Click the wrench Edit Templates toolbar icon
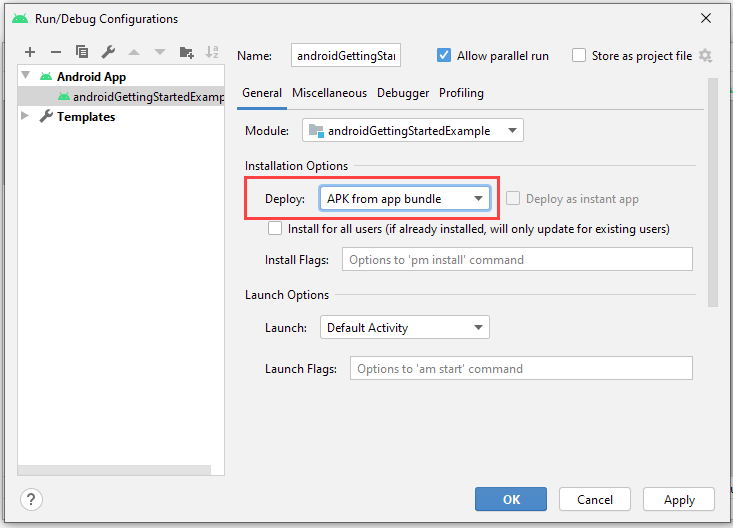 pyautogui.click(x=108, y=52)
